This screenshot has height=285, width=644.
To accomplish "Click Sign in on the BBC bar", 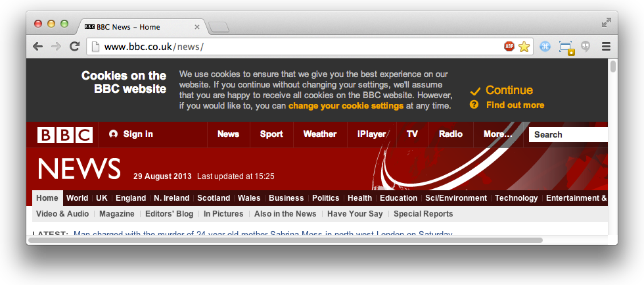I will pyautogui.click(x=131, y=134).
